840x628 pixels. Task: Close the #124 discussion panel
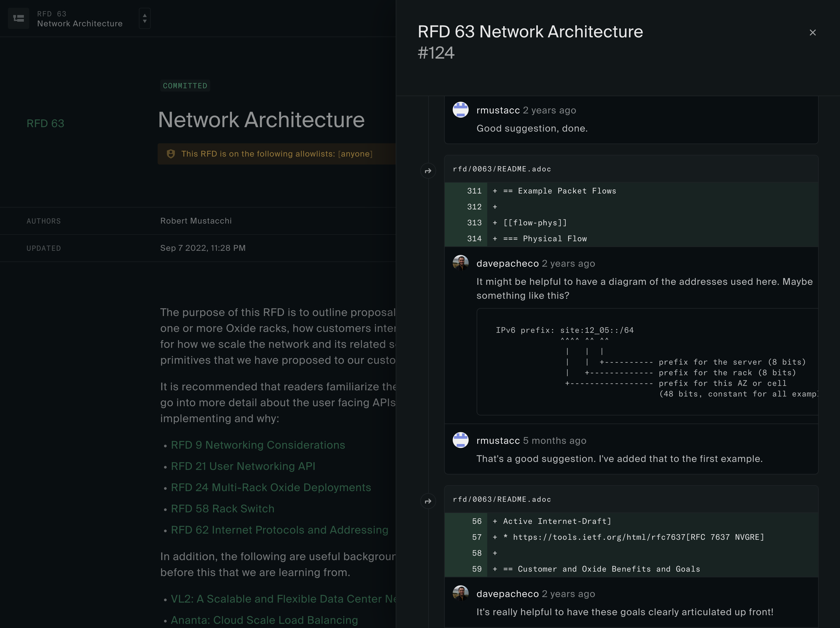click(813, 33)
